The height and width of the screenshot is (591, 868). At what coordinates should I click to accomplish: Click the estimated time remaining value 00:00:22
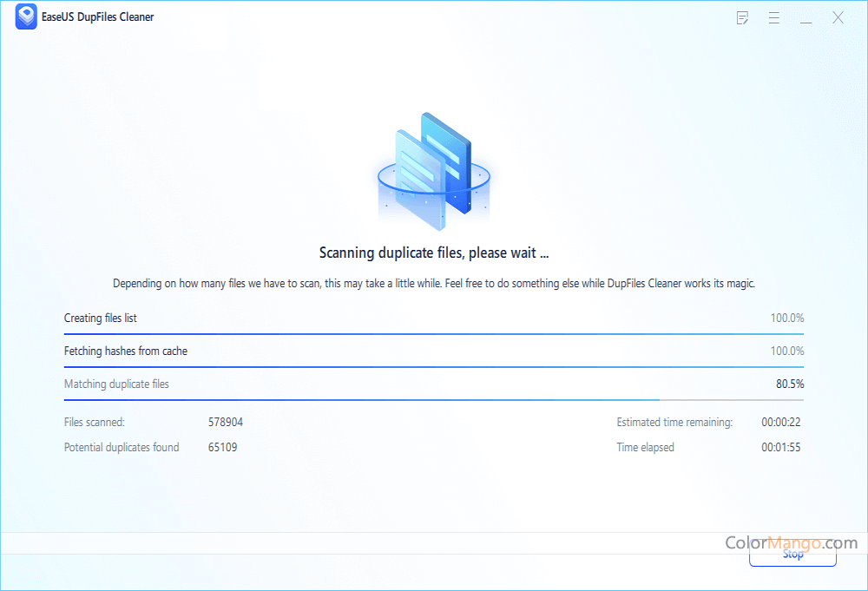[x=780, y=423]
